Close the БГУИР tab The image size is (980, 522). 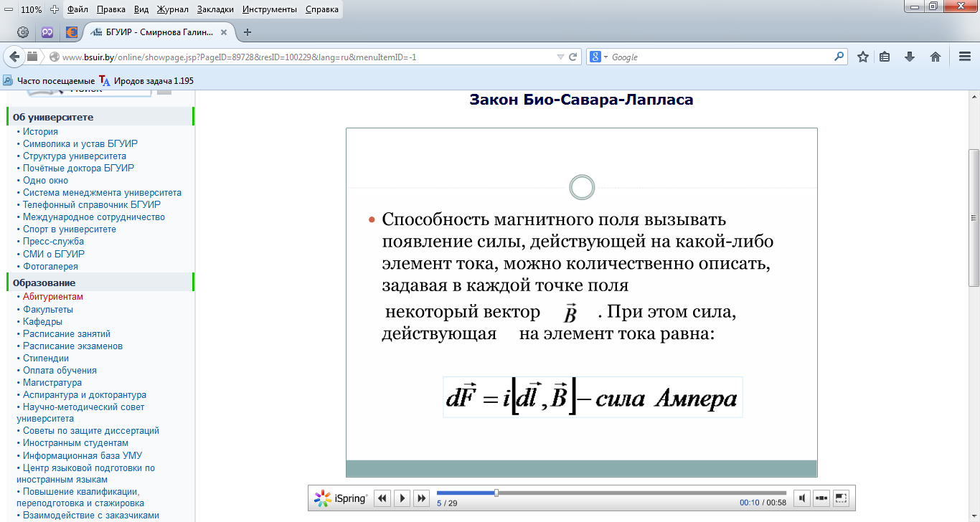(x=223, y=32)
